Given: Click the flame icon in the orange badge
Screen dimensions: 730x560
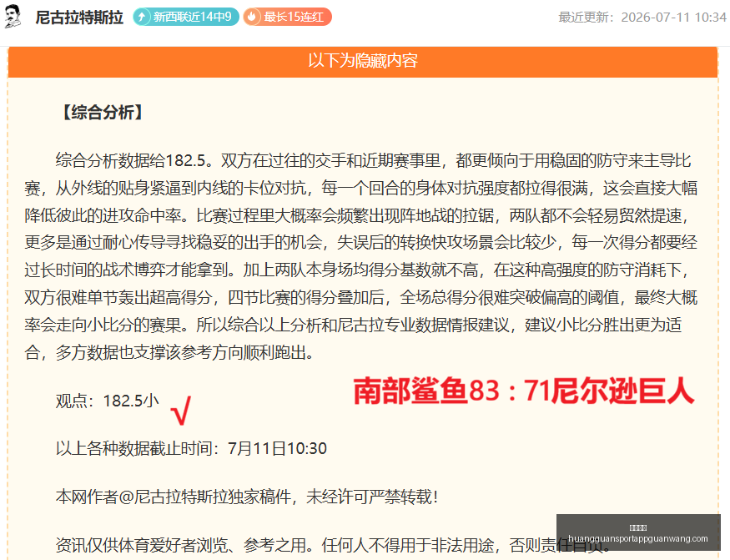Looking at the screenshot, I should [251, 17].
